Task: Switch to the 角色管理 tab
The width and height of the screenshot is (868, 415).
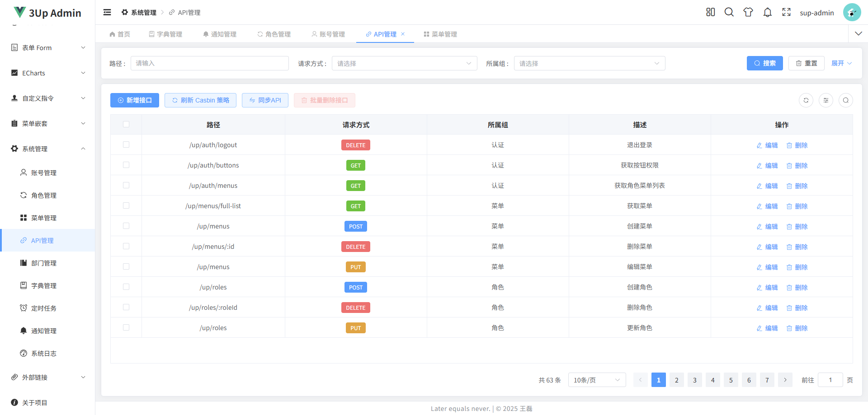Action: click(274, 34)
